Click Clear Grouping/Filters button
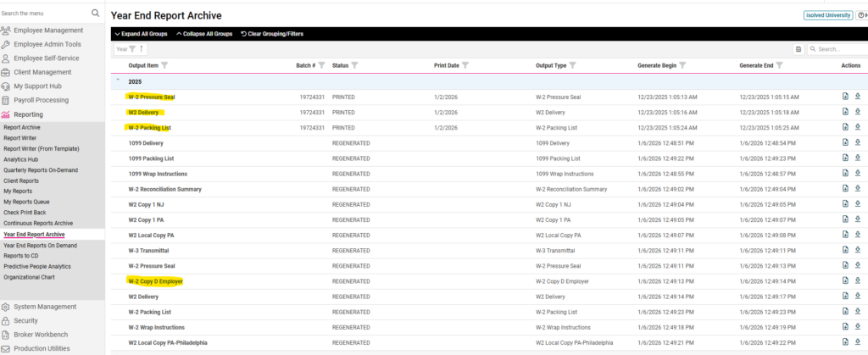Image resolution: width=868 pixels, height=355 pixels. point(271,34)
